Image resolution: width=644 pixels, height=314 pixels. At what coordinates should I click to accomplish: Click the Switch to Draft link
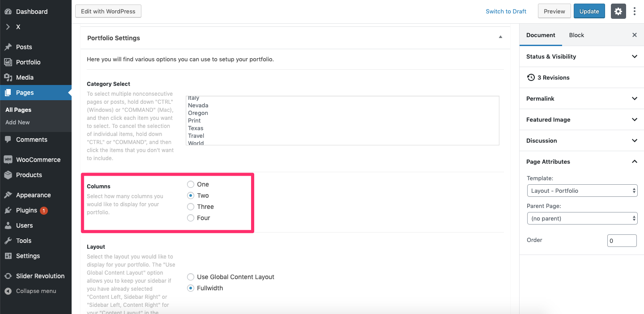click(506, 12)
